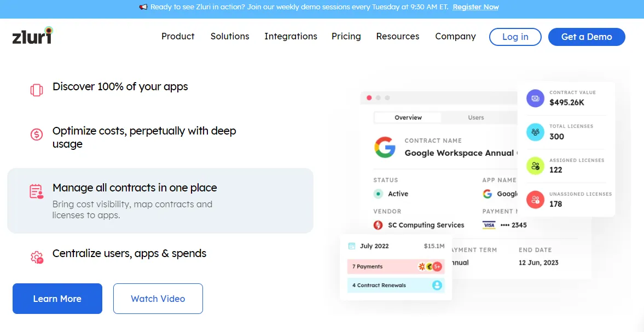This screenshot has width=644, height=332.
Task: Click the contract icon beside Manage all contracts
Action: point(37,191)
